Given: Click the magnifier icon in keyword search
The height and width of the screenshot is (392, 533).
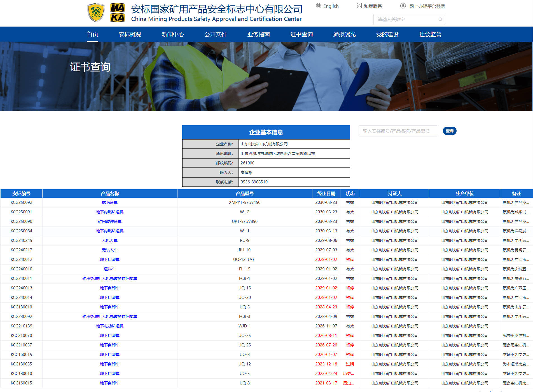Looking at the screenshot, I should (x=440, y=19).
